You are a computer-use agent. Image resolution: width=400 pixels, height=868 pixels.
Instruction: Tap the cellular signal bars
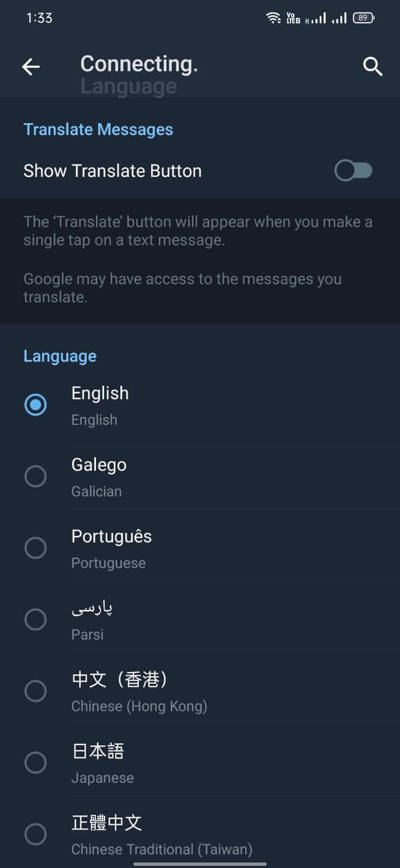coord(339,17)
